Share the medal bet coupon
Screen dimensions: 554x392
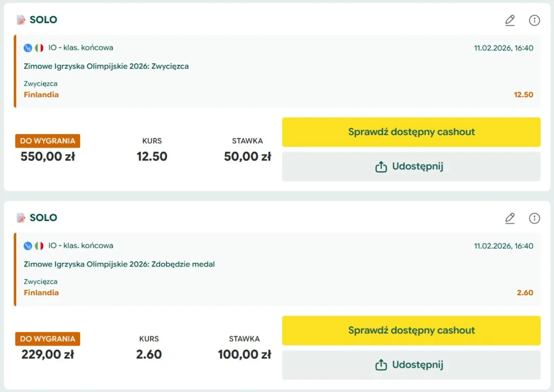point(411,364)
